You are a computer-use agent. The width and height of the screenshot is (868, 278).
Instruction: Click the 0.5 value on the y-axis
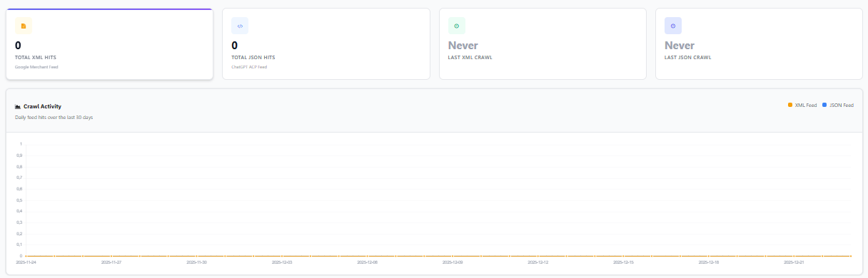click(19, 200)
